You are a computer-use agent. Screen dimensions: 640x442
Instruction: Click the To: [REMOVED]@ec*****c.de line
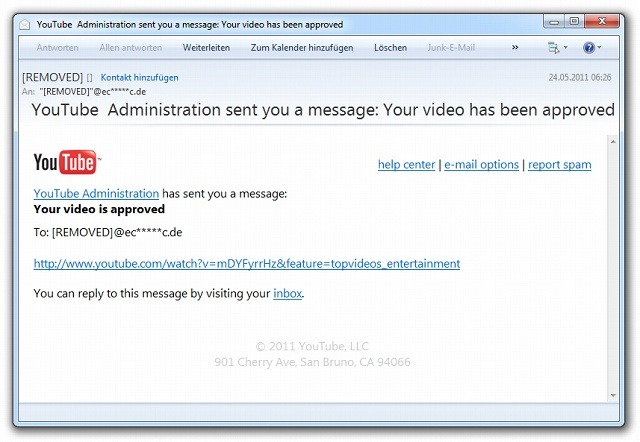coord(108,233)
